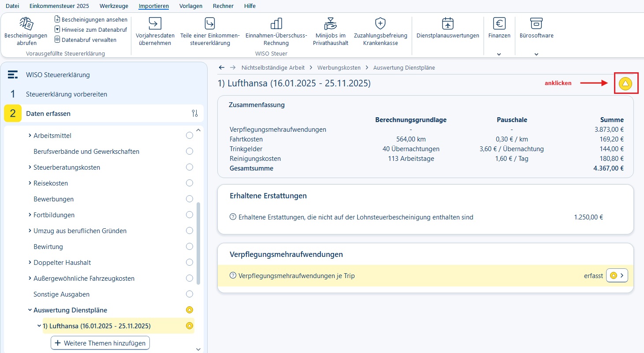The image size is (644, 353).
Task: Expand the Doppelter Haushalt node
Action: pos(30,262)
